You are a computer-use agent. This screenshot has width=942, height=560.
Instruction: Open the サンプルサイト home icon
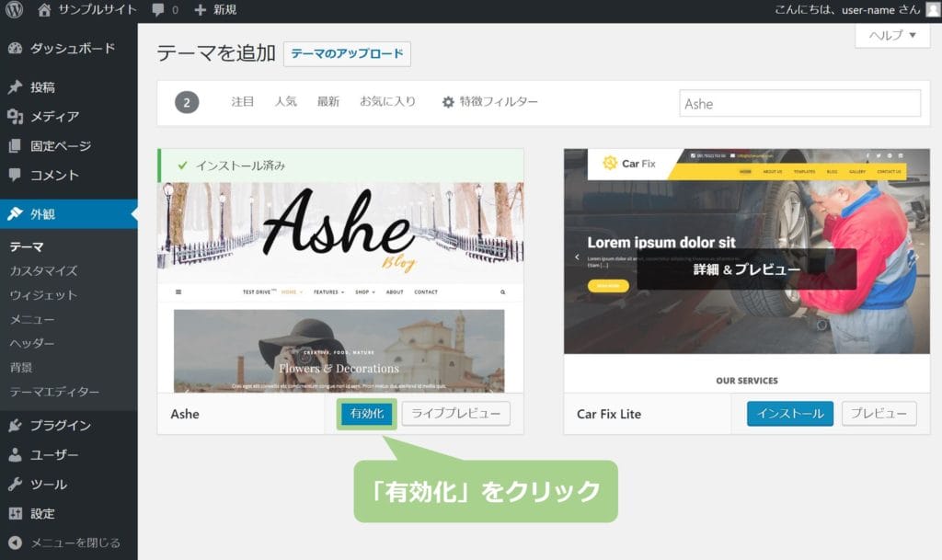[x=44, y=9]
